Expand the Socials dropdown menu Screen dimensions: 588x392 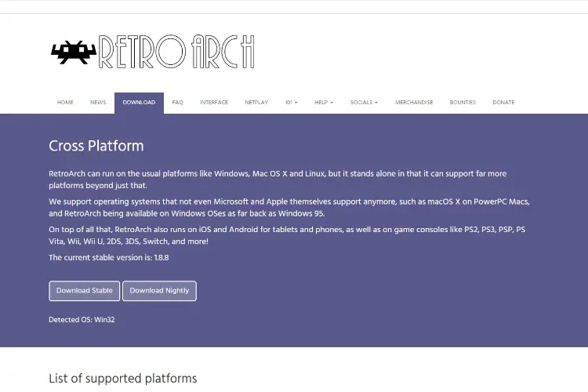(x=364, y=103)
